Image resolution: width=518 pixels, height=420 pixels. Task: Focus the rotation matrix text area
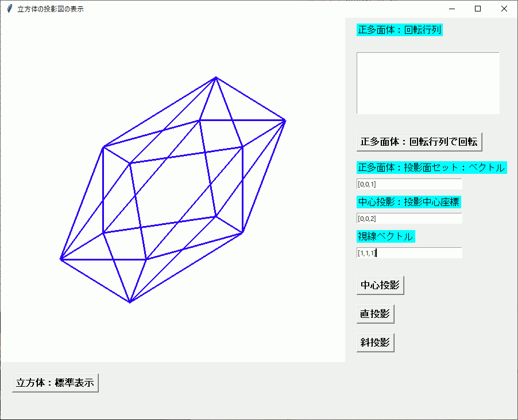point(428,83)
